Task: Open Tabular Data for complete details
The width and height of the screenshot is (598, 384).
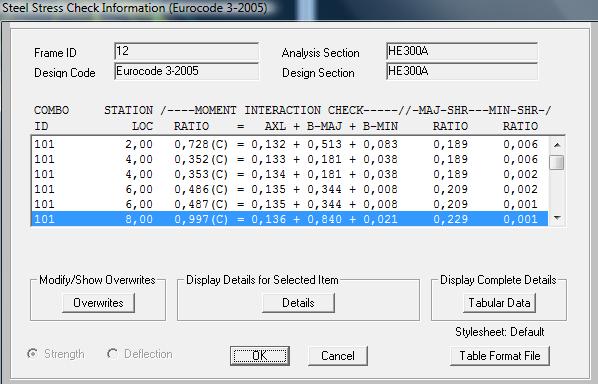Action: [499, 303]
